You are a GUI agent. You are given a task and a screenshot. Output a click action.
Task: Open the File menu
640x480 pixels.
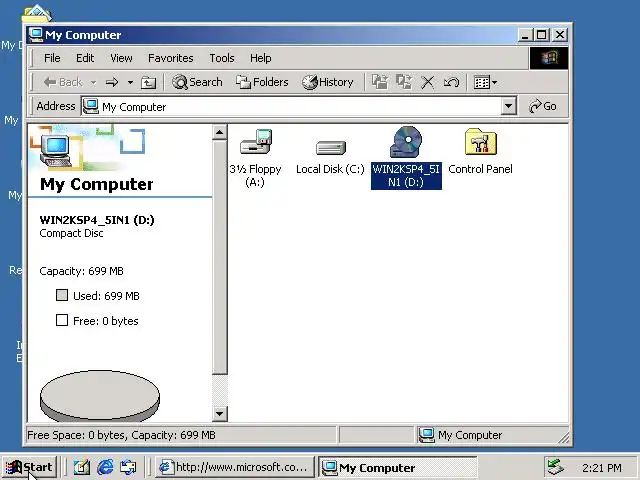(52, 58)
